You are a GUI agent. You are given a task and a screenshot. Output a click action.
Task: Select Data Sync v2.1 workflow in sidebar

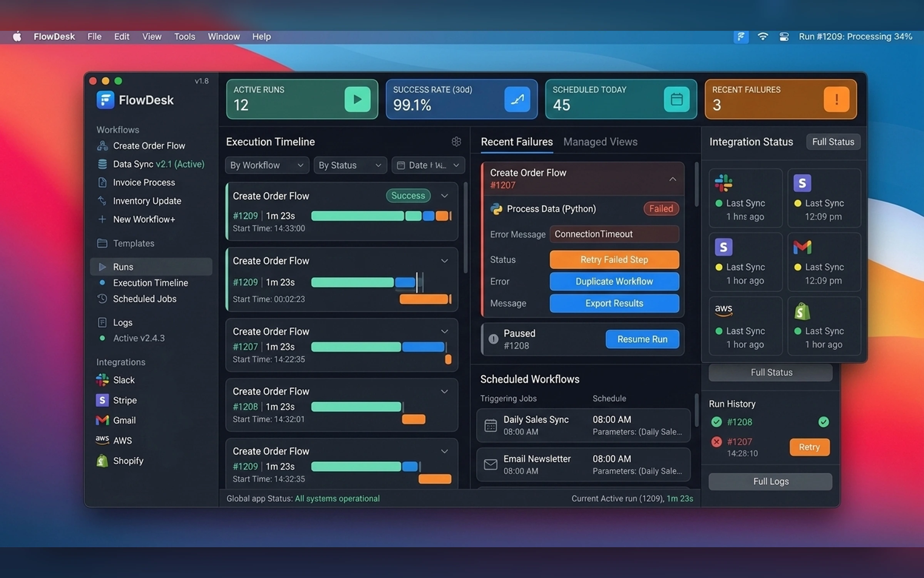pyautogui.click(x=151, y=164)
